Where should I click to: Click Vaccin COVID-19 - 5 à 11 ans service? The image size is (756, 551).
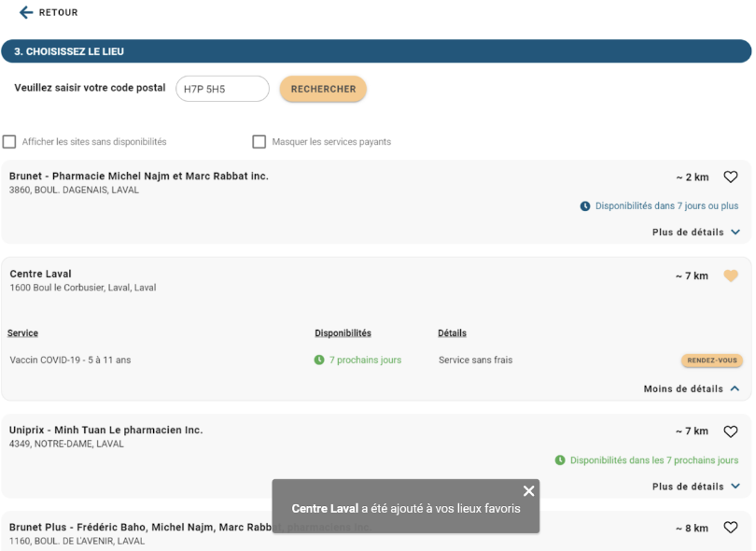pos(70,360)
